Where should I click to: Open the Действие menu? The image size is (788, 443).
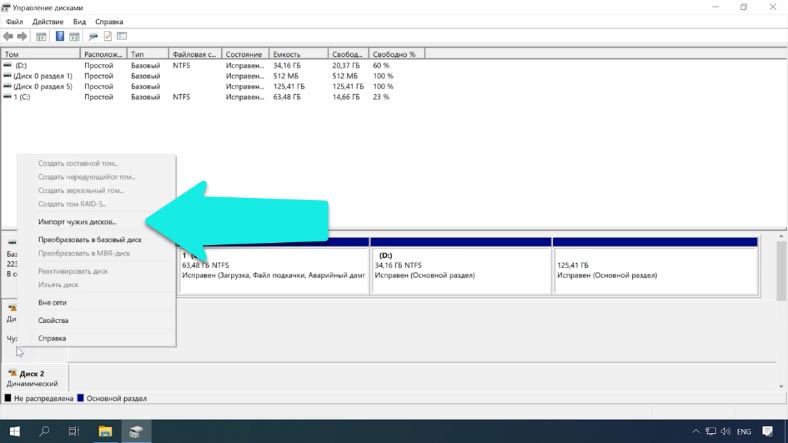(48, 22)
